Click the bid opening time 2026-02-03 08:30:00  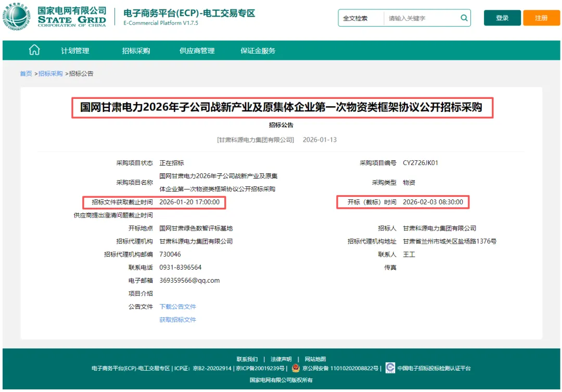433,202
